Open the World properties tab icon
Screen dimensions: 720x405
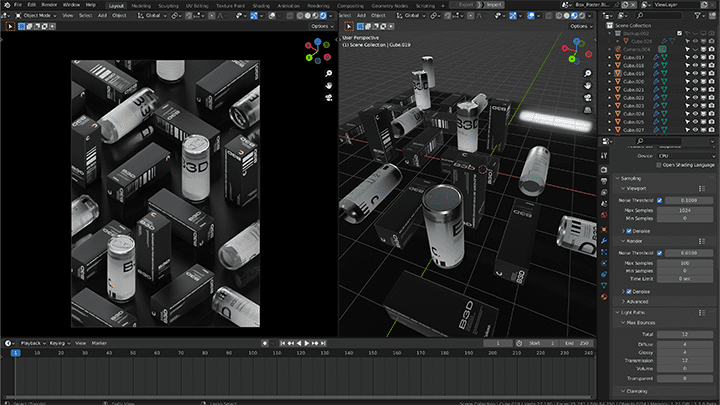click(x=604, y=215)
